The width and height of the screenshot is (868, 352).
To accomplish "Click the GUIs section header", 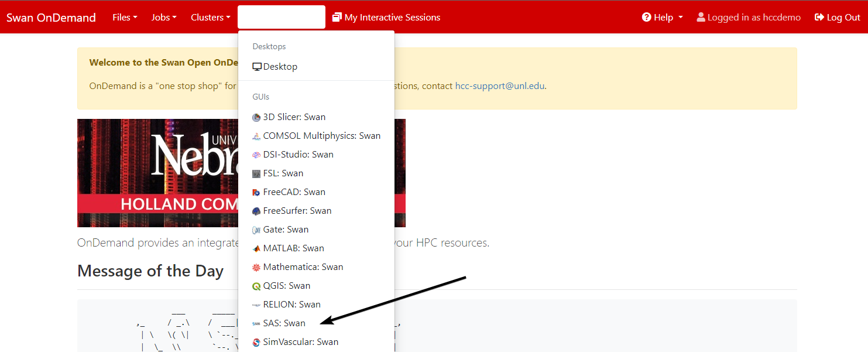I will coord(261,97).
